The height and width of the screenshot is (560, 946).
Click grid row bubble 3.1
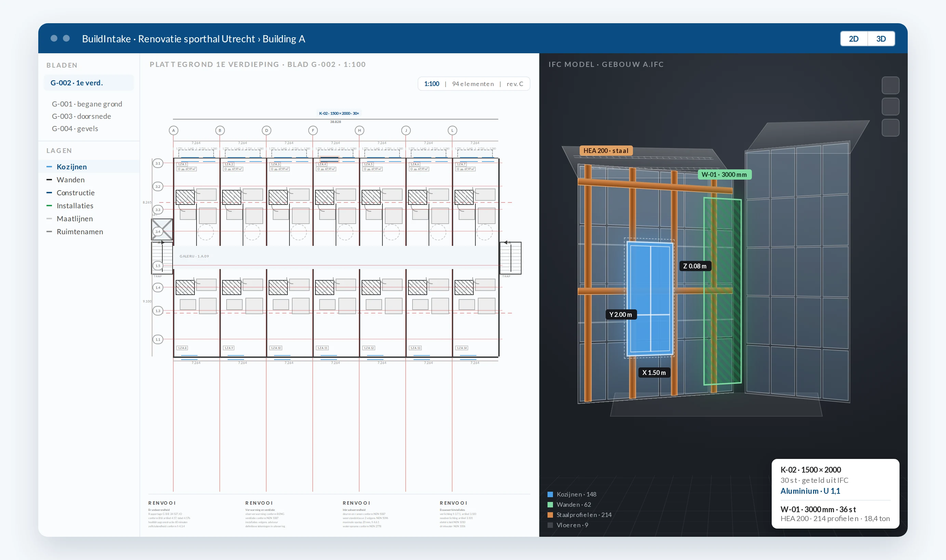(158, 164)
